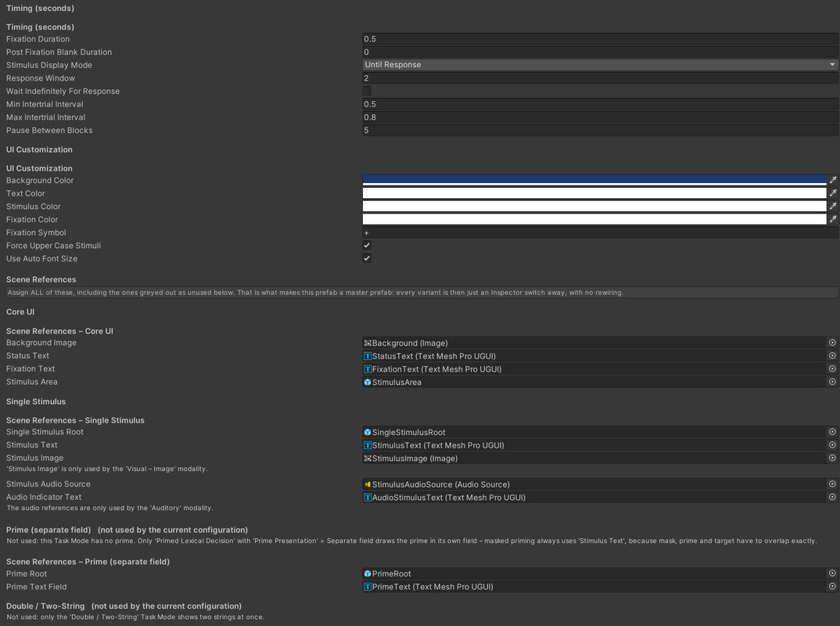This screenshot has width=840, height=626.
Task: Open object picker for Fixation Text
Action: (832, 369)
